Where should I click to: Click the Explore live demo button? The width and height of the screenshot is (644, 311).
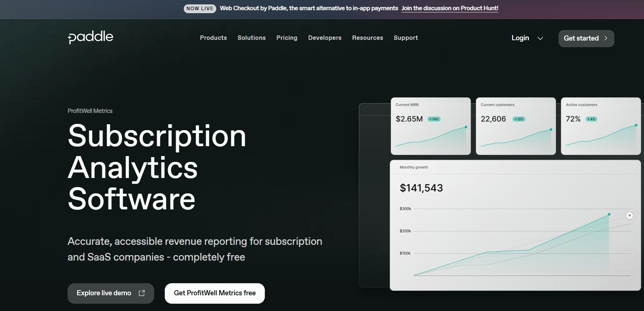[x=111, y=293]
